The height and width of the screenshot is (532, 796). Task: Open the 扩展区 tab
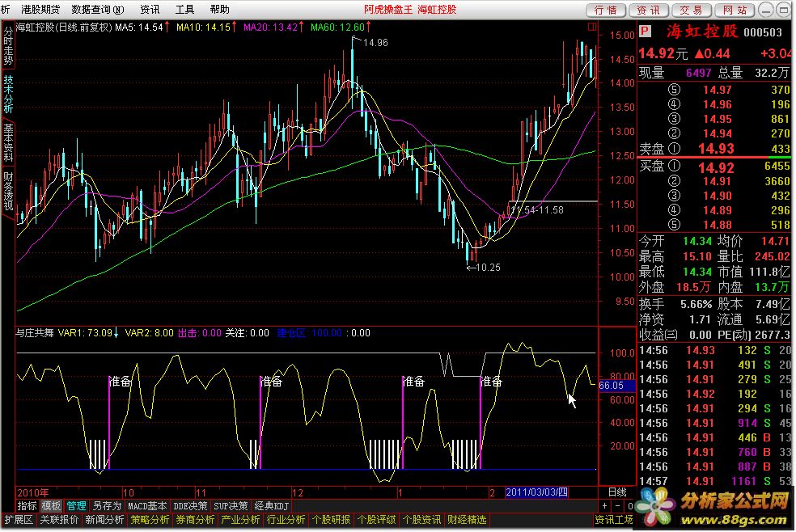pyautogui.click(x=19, y=519)
